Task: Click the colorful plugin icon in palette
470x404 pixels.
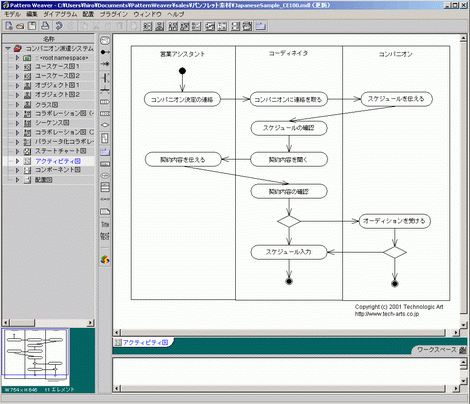Action: pos(105,259)
